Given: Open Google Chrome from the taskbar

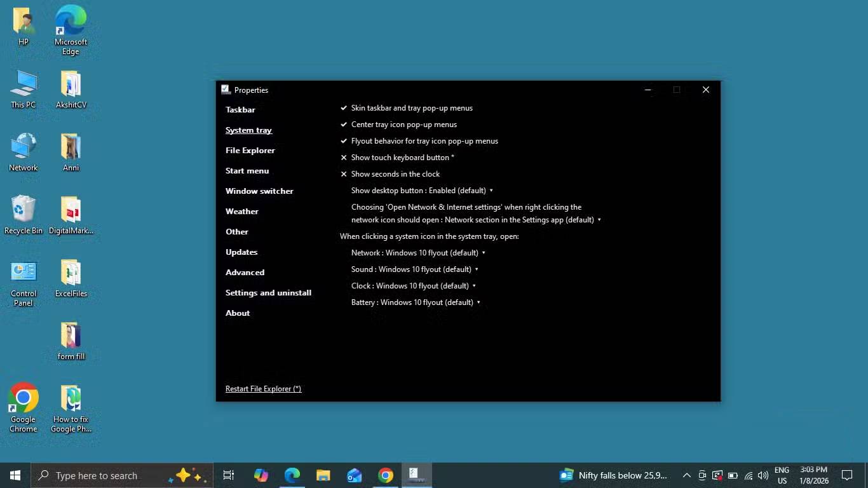Looking at the screenshot, I should click(x=385, y=475).
